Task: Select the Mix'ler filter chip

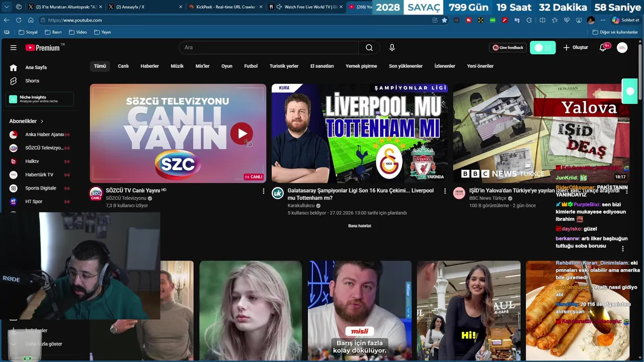Action: 202,66
